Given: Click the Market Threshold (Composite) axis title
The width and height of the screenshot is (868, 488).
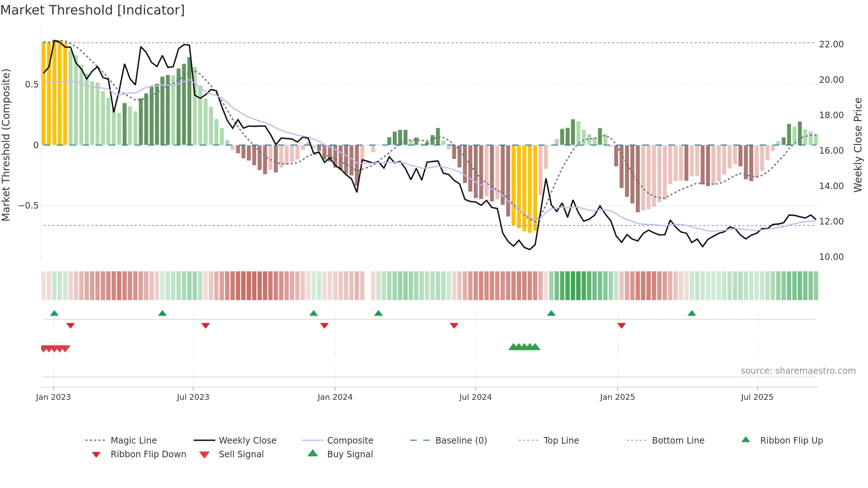Looking at the screenshot, I should (x=6, y=145).
